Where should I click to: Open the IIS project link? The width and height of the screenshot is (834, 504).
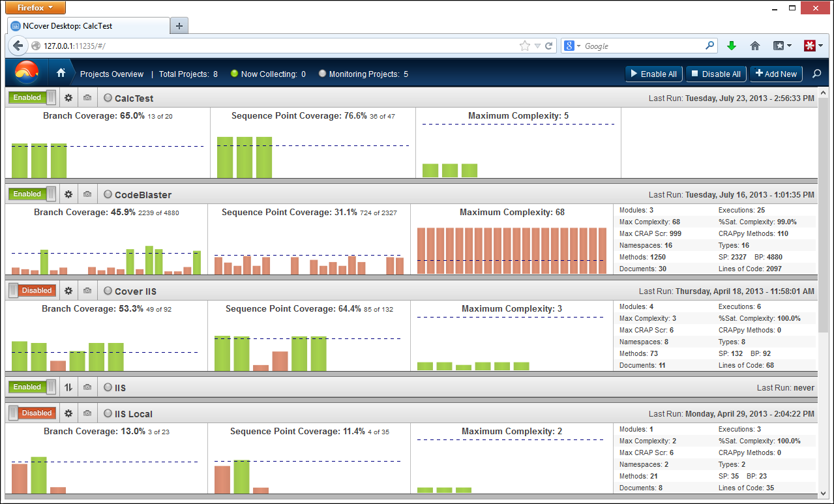coord(121,388)
